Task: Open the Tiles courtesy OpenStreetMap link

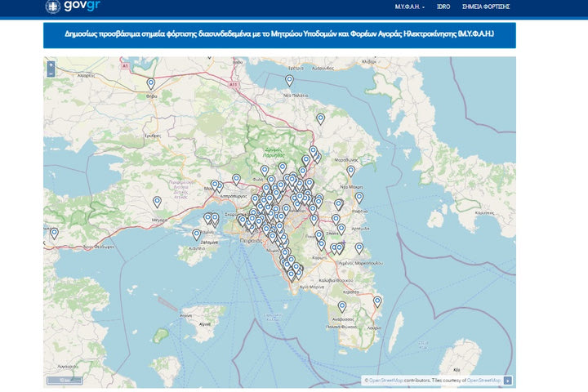Action: click(x=483, y=381)
